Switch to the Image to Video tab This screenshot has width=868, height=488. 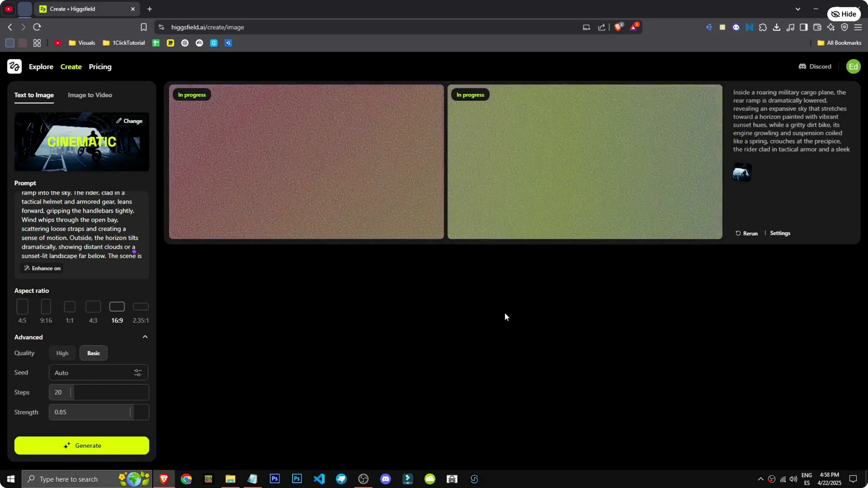click(90, 95)
